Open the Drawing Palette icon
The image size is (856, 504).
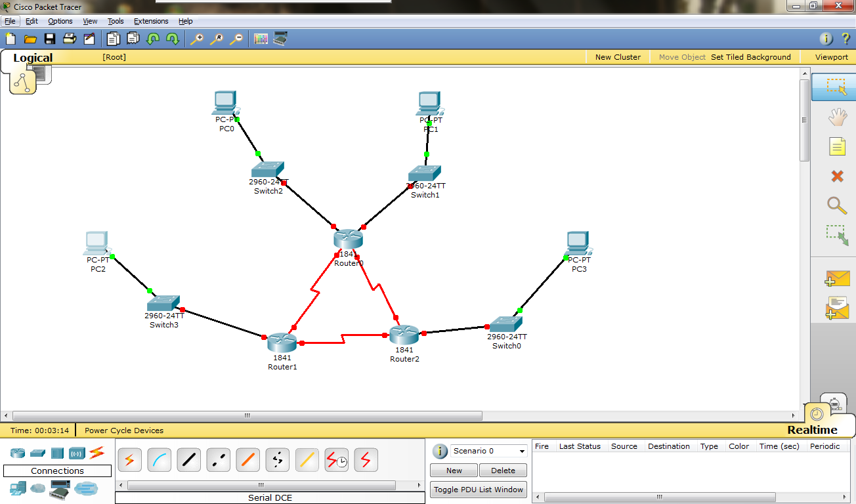[261, 39]
